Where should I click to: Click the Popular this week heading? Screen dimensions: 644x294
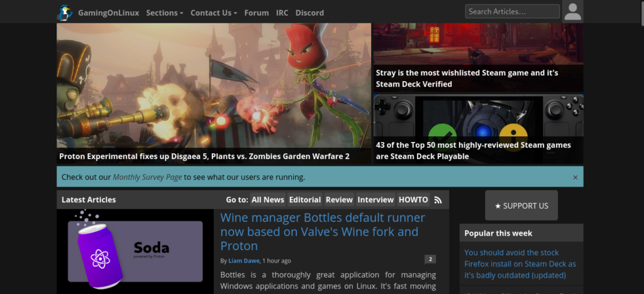(498, 233)
